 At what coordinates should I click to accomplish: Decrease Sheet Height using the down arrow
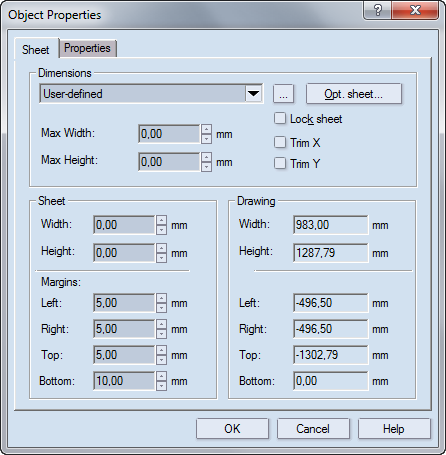(162, 258)
